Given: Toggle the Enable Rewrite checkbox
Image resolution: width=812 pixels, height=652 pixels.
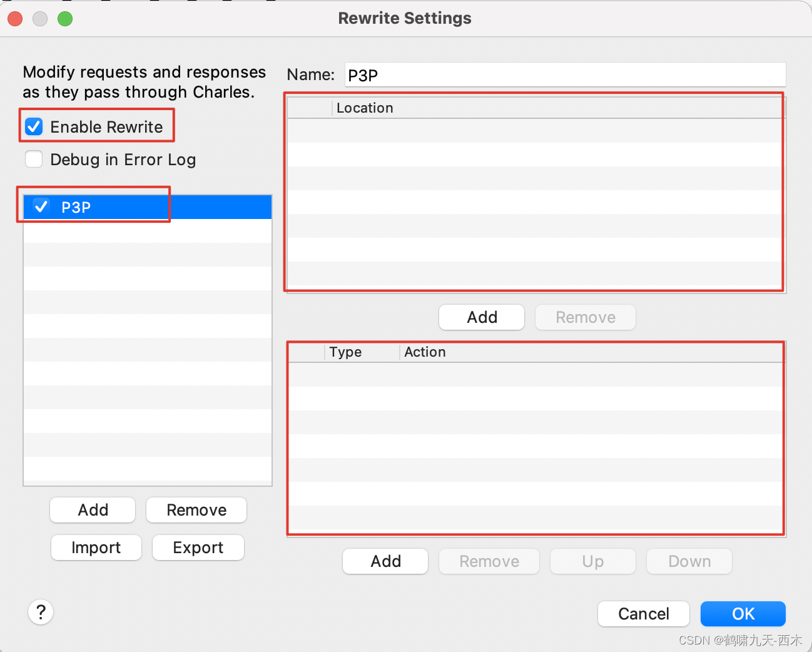Looking at the screenshot, I should [34, 127].
